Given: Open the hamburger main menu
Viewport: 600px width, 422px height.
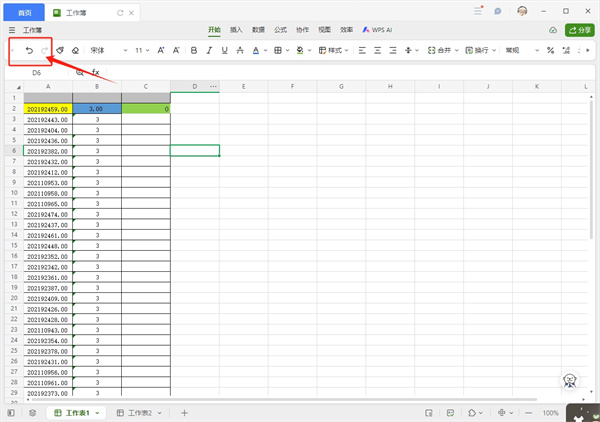Looking at the screenshot, I should click(x=12, y=30).
